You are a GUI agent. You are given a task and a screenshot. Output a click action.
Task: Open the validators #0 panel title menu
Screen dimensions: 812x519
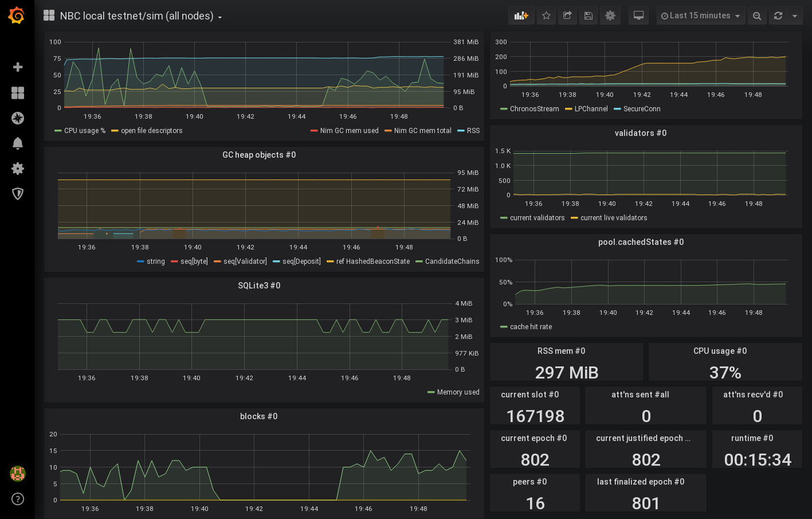click(x=641, y=133)
